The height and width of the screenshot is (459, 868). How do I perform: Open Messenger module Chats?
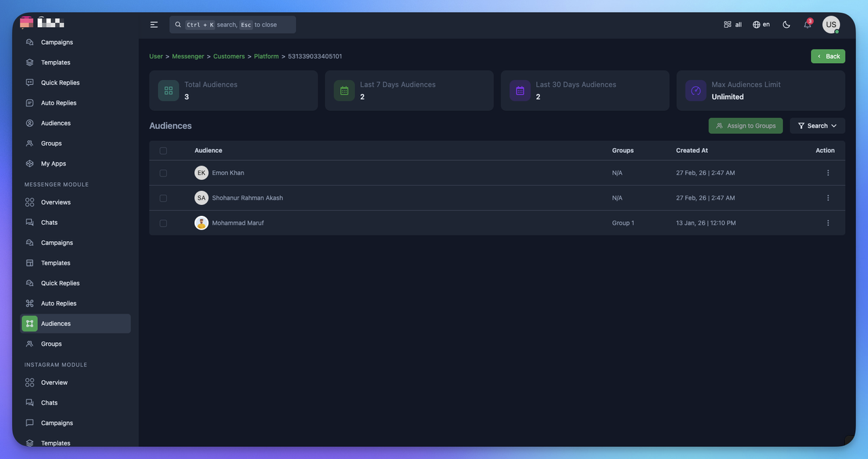[x=76, y=223]
